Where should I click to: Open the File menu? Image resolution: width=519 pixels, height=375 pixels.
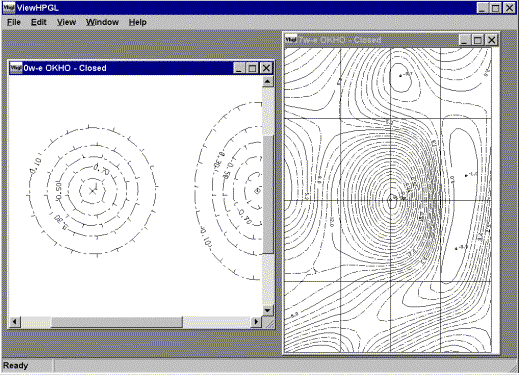(x=14, y=22)
